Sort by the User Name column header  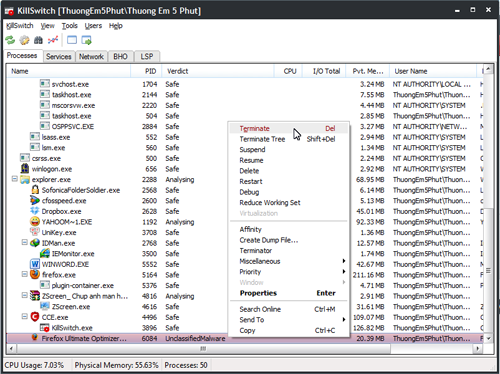(x=433, y=71)
